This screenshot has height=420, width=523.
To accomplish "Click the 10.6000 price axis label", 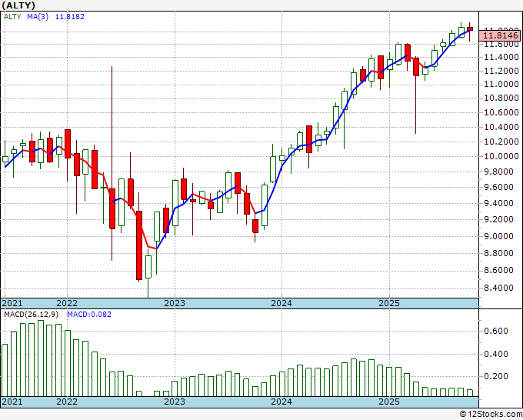I will pos(501,112).
